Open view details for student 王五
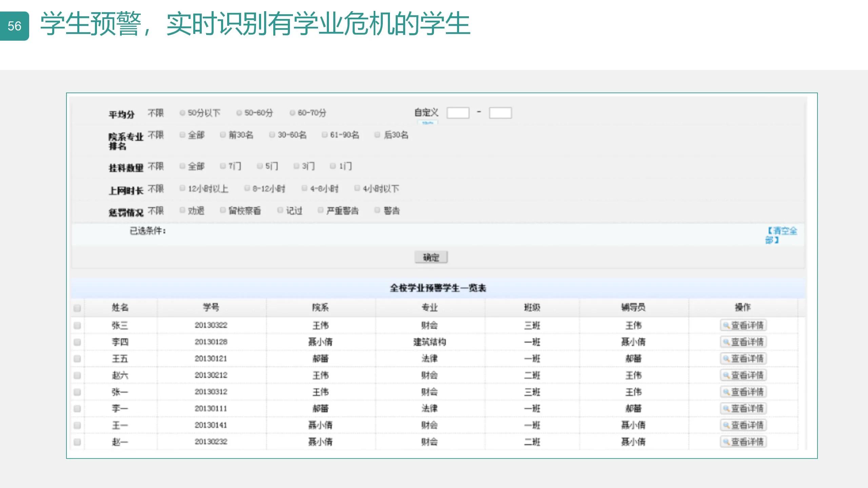 743,358
